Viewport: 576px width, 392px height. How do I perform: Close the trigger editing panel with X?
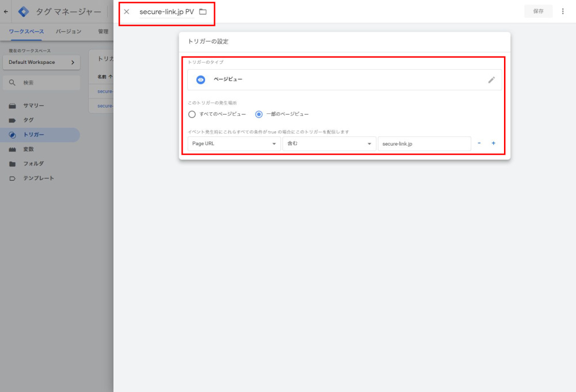tap(127, 12)
